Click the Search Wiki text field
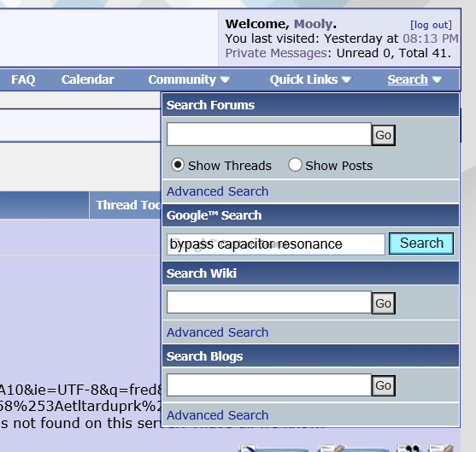476x452 pixels. point(269,302)
